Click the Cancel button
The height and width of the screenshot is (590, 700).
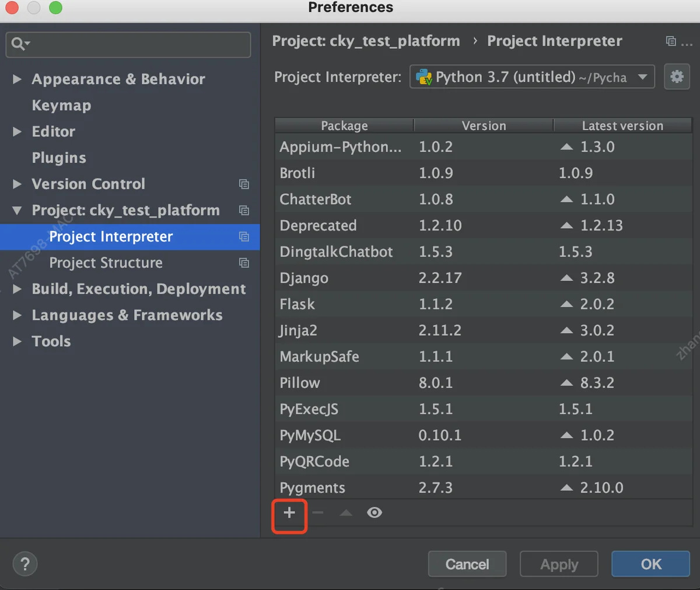point(467,564)
